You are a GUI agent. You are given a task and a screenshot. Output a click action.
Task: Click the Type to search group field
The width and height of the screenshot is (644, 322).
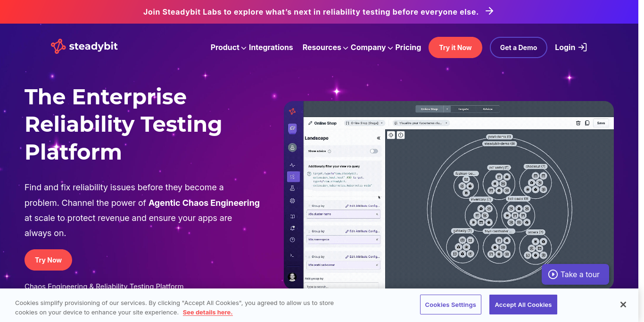pos(343,286)
